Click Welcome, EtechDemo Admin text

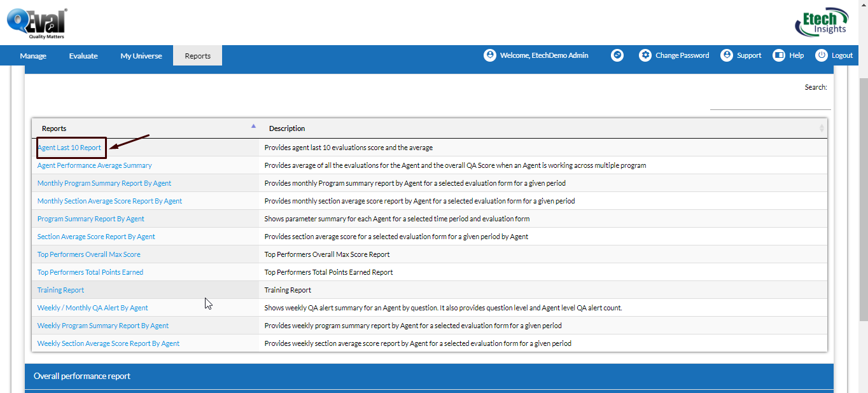[544, 55]
